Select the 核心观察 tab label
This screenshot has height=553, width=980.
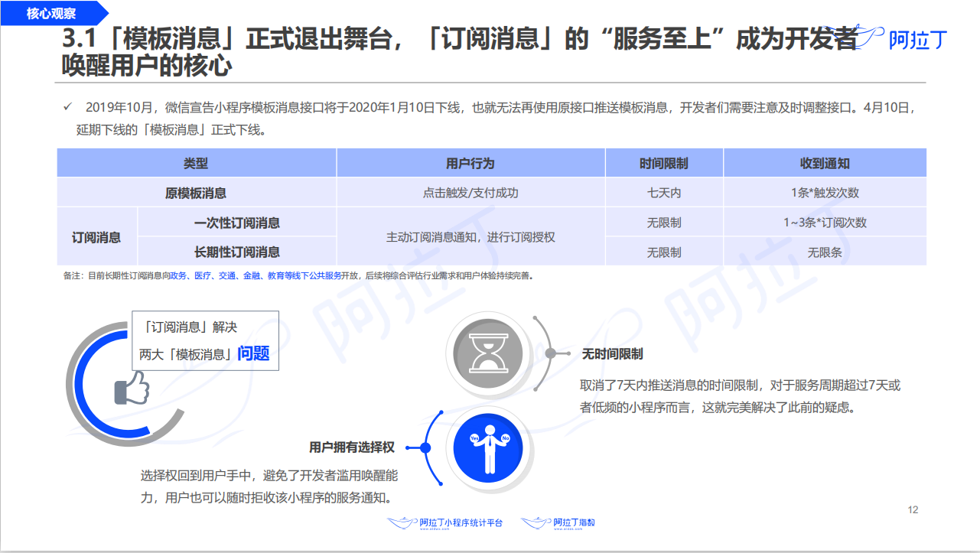pyautogui.click(x=51, y=13)
